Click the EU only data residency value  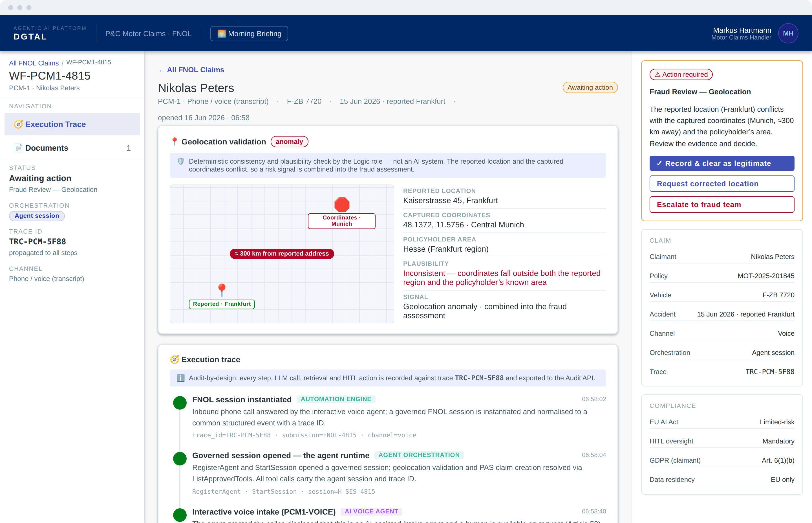click(782, 480)
